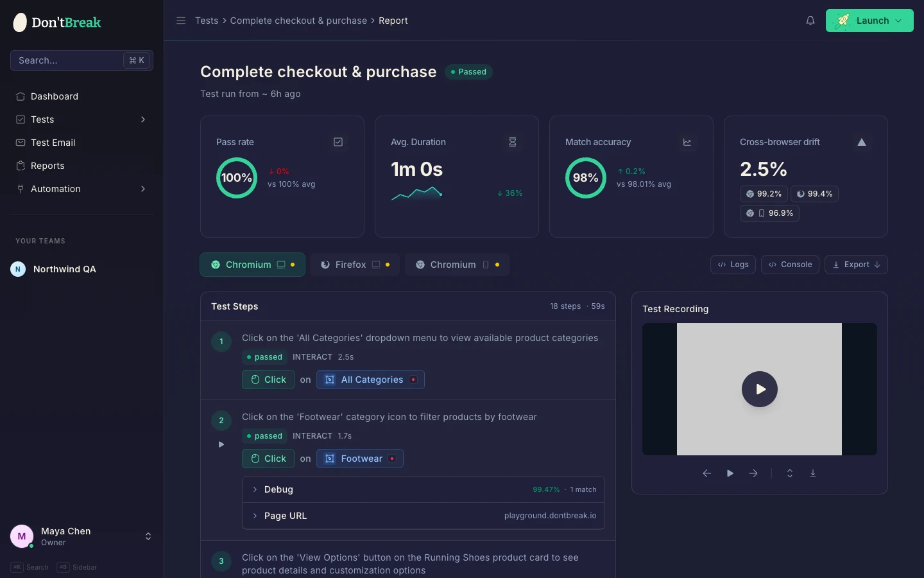924x578 pixels.
Task: Open Dashboard in sidebar
Action: click(x=81, y=96)
